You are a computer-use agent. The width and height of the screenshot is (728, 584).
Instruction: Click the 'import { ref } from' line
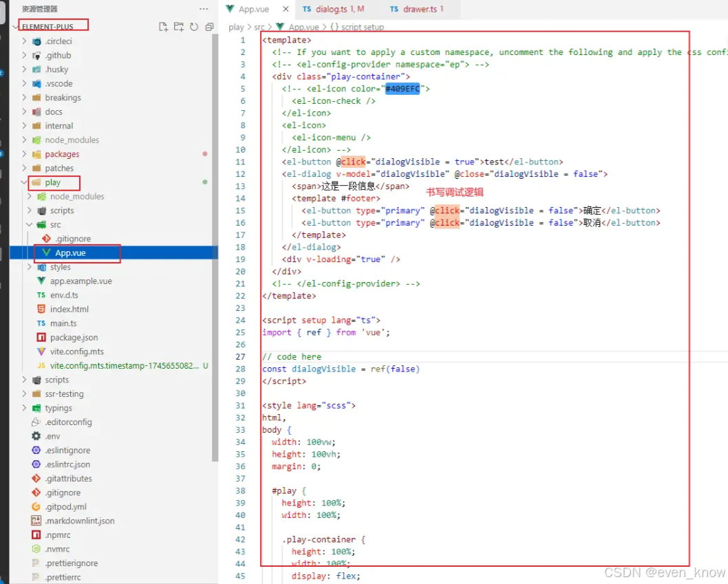(x=326, y=332)
